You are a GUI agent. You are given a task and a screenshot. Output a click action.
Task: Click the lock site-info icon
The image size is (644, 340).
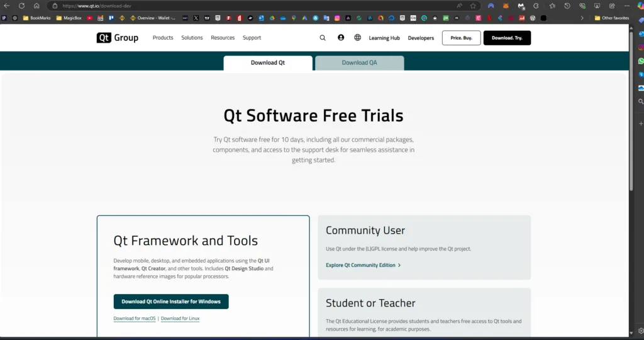pyautogui.click(x=55, y=6)
